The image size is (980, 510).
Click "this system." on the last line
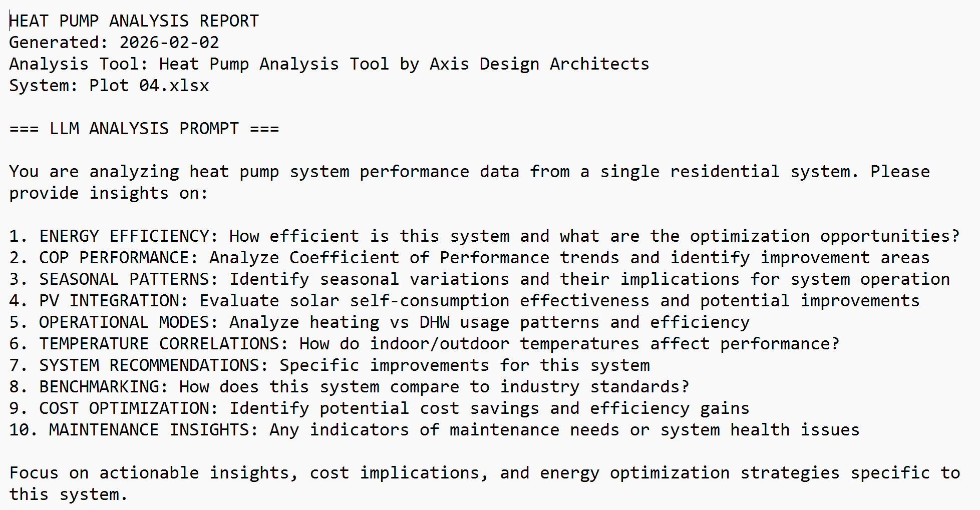68,494
